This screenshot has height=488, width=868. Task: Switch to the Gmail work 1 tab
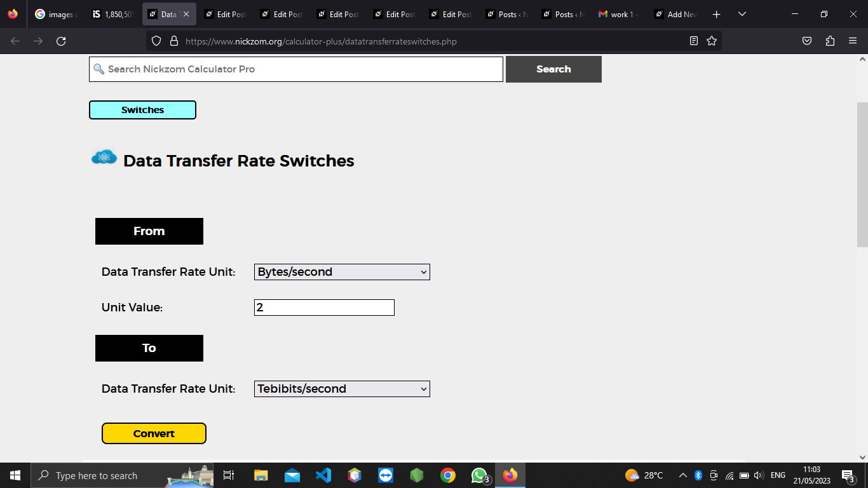click(x=618, y=14)
